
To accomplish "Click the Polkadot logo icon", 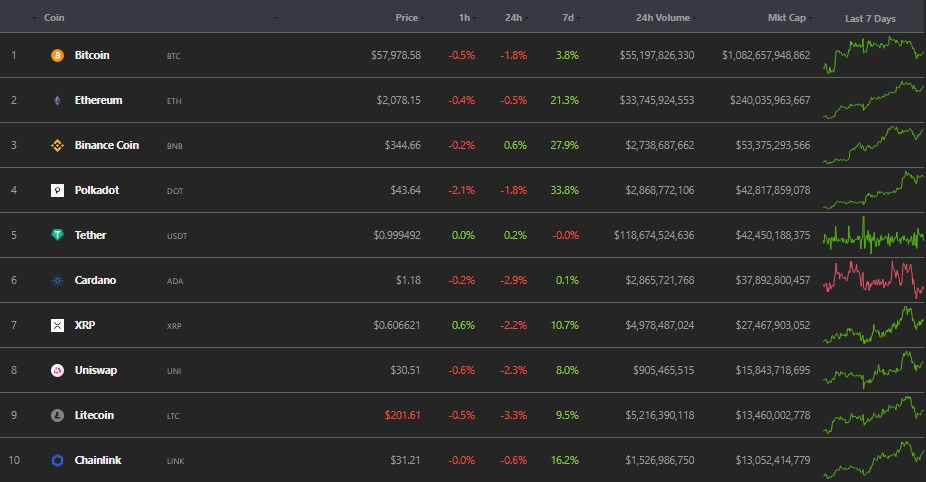I will click(57, 190).
